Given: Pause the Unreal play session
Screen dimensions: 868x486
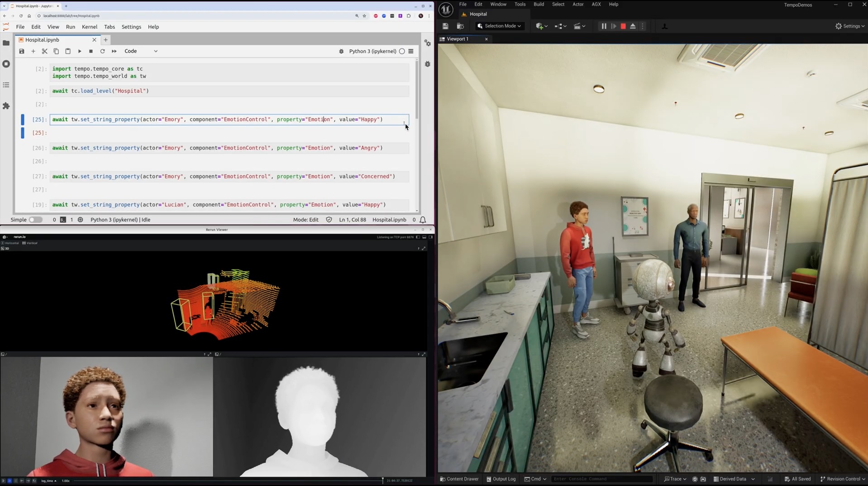Looking at the screenshot, I should pos(604,26).
